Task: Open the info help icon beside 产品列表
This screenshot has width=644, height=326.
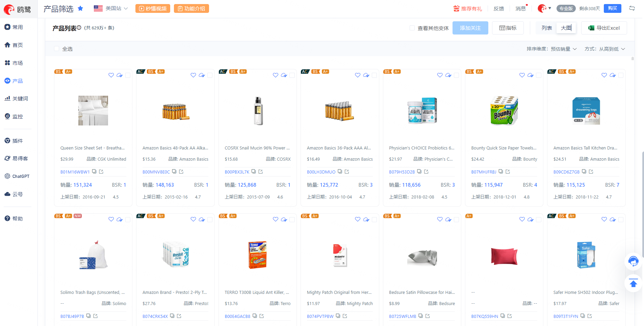Action: [79, 28]
